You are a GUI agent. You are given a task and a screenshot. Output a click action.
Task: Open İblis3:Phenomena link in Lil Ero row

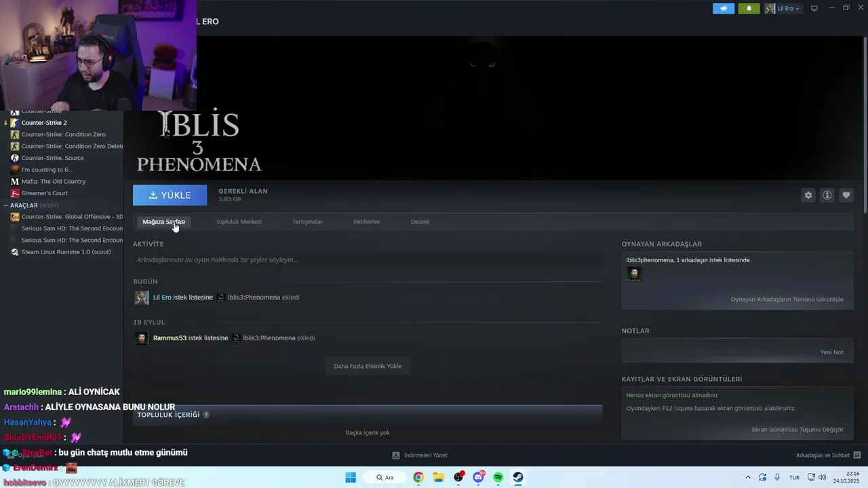tap(254, 297)
